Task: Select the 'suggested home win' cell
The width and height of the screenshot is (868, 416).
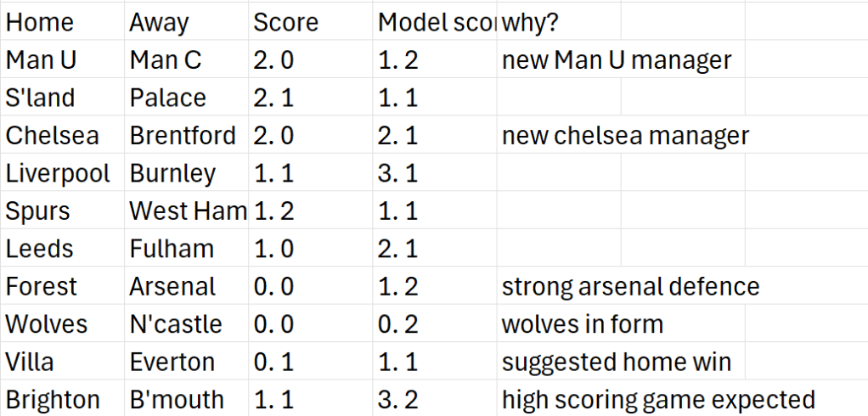Action: [617, 363]
